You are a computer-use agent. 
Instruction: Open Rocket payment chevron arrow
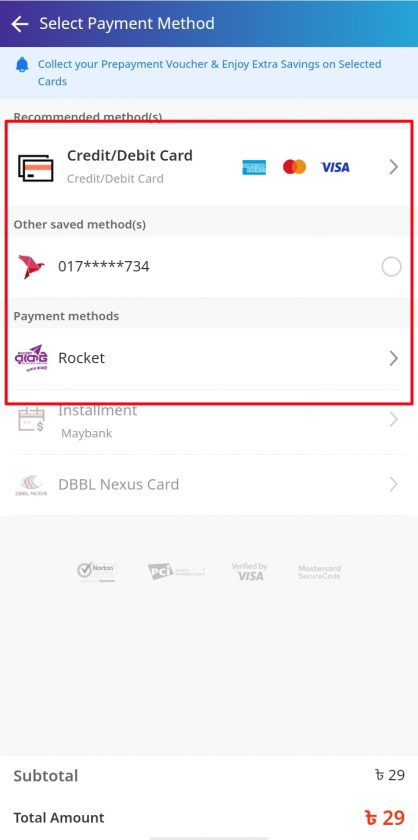coord(394,358)
